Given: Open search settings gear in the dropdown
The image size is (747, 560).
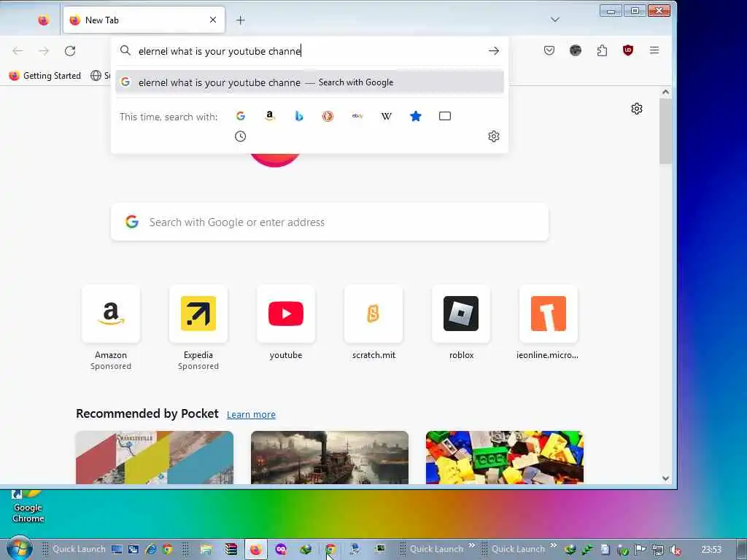Looking at the screenshot, I should [494, 136].
